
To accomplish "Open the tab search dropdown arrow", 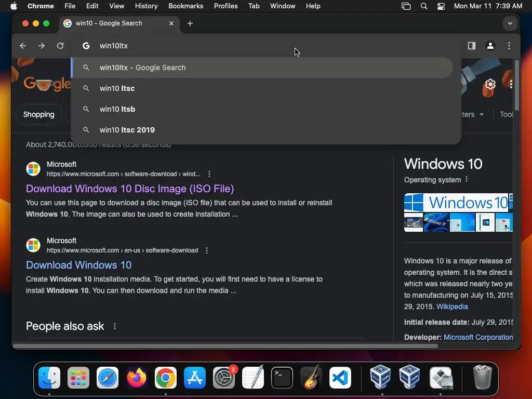I will tap(510, 23).
